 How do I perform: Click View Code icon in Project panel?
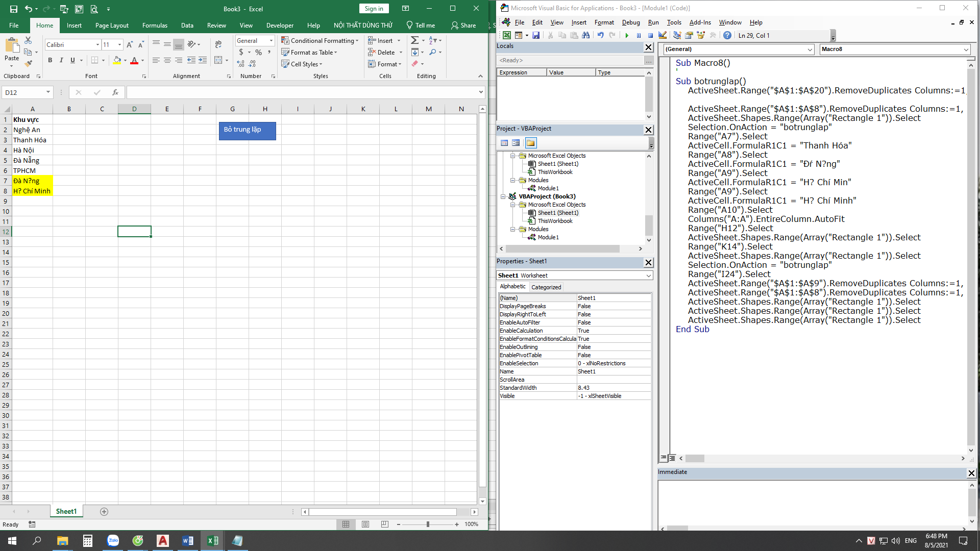point(504,143)
